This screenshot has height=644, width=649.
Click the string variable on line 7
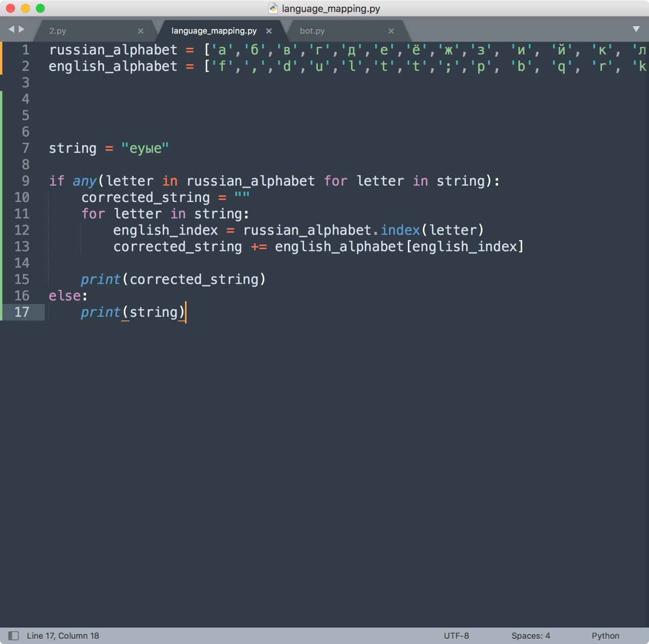coord(73,148)
